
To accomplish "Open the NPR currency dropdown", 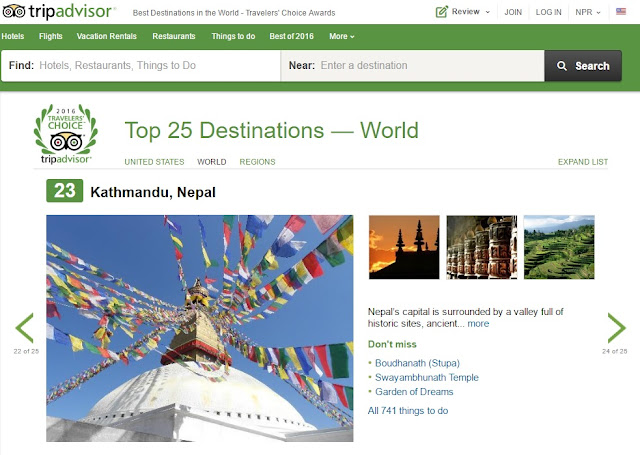I will click(588, 12).
